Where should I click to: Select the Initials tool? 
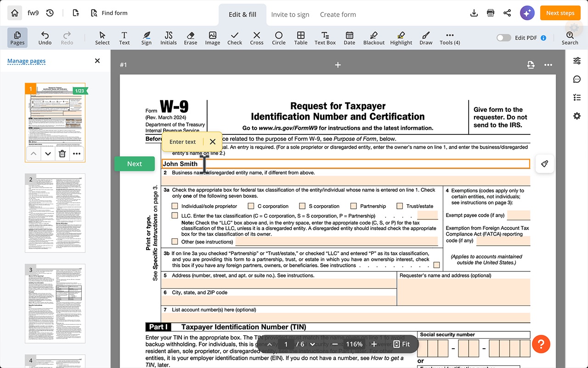pyautogui.click(x=169, y=38)
